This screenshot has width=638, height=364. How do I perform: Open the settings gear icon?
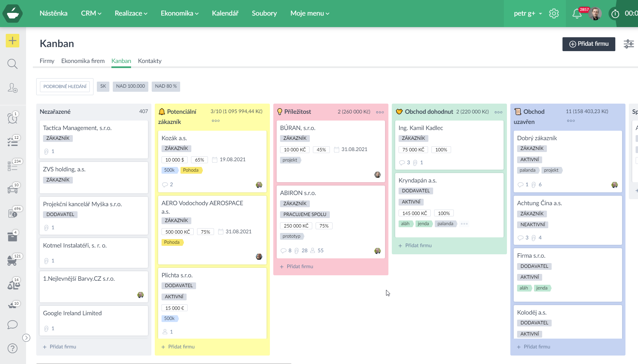(x=554, y=14)
